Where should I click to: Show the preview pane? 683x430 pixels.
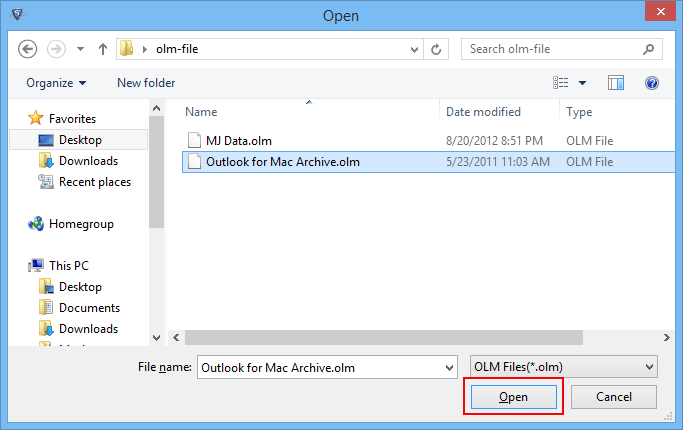(x=616, y=83)
